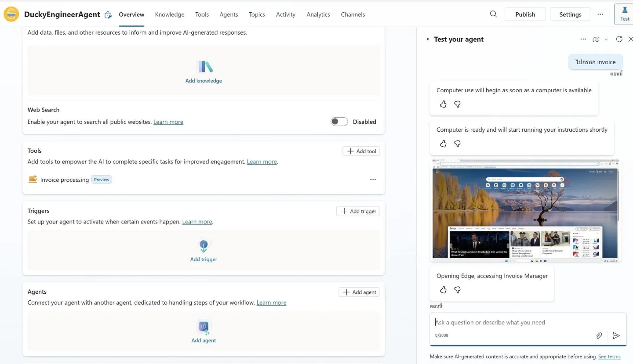The width and height of the screenshot is (633, 364).
Task: Open the Settings button
Action: click(x=571, y=14)
